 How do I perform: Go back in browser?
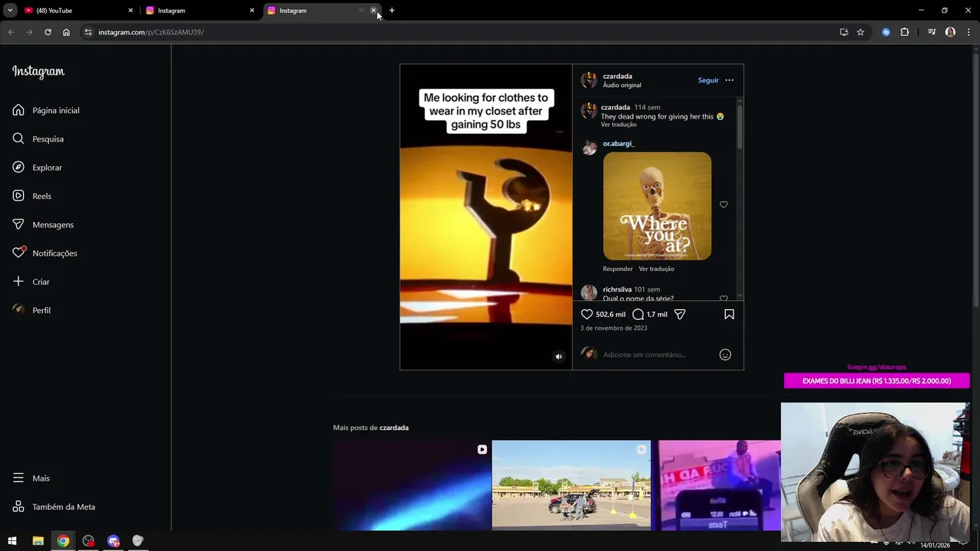pos(11,32)
